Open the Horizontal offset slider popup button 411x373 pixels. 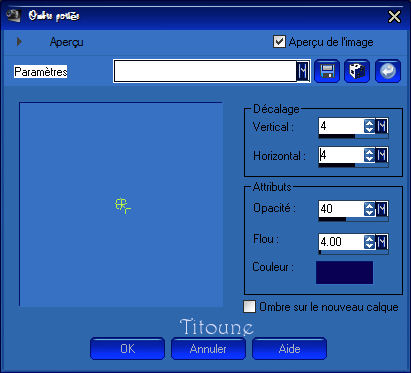pos(382,155)
